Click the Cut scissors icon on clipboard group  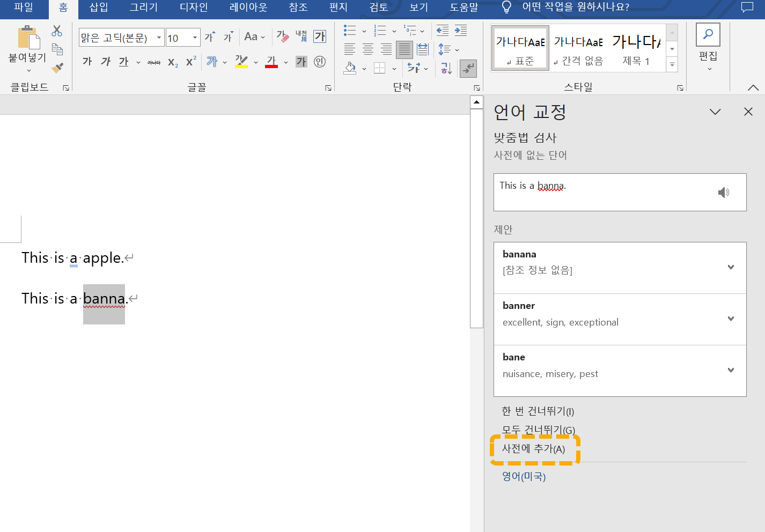tap(57, 31)
